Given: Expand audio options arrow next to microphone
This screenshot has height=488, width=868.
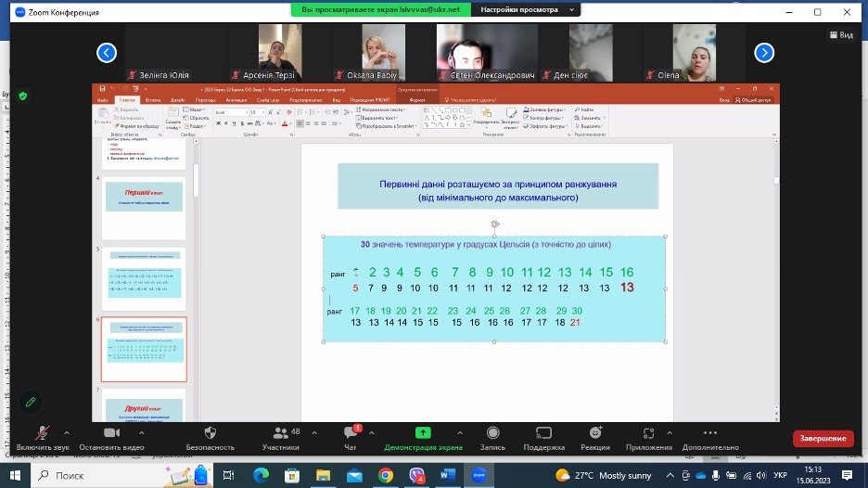Looking at the screenshot, I should pyautogui.click(x=67, y=432).
